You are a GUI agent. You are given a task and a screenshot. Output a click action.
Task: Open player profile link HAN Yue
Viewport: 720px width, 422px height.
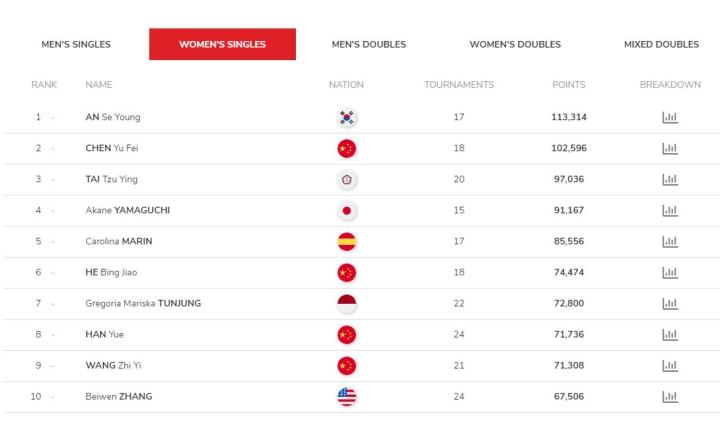[x=104, y=334]
